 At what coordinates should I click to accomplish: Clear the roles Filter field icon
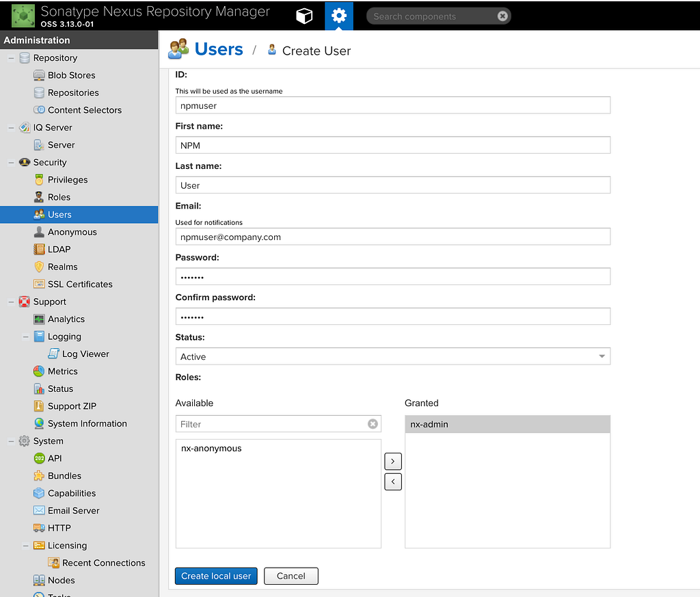(373, 424)
